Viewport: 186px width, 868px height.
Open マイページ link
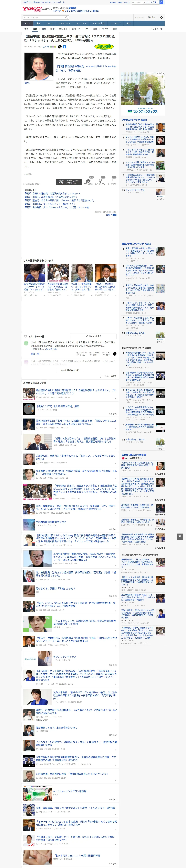click(x=139, y=18)
